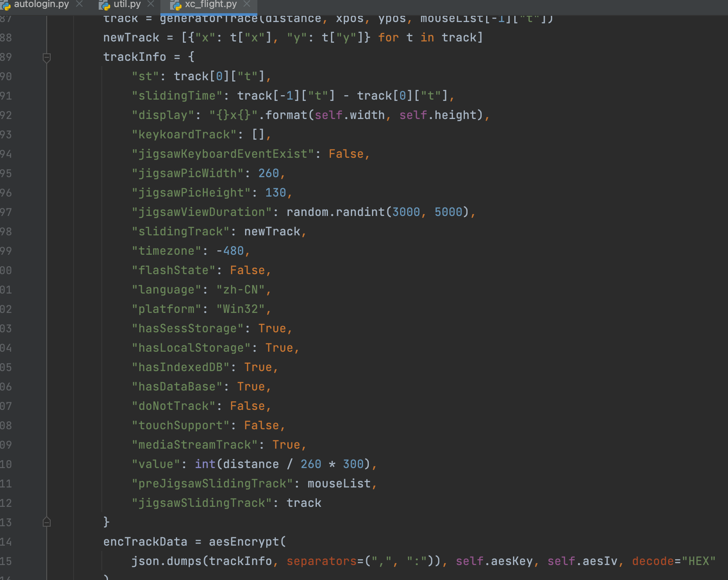
Task: Click self.aesIv argument
Action: [x=583, y=561]
